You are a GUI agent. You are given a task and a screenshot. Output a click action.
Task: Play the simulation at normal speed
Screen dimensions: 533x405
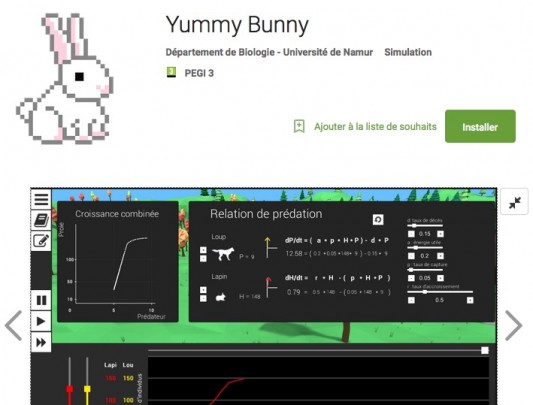point(41,321)
